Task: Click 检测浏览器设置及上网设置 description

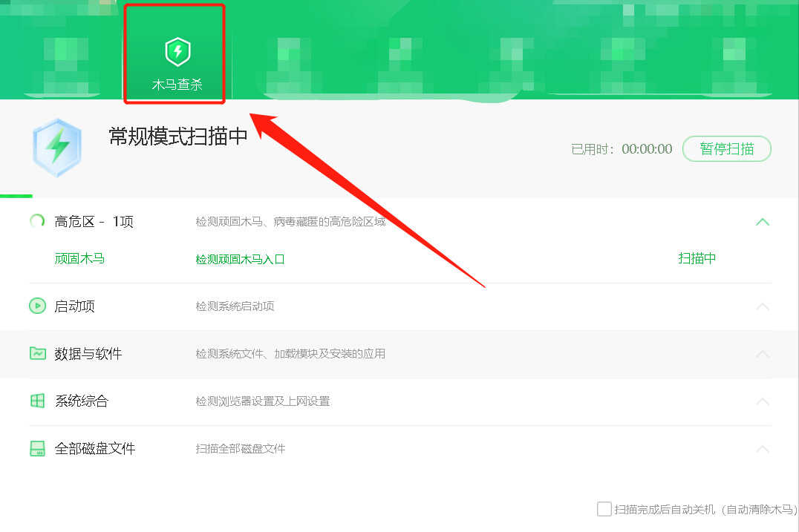Action: [x=263, y=401]
